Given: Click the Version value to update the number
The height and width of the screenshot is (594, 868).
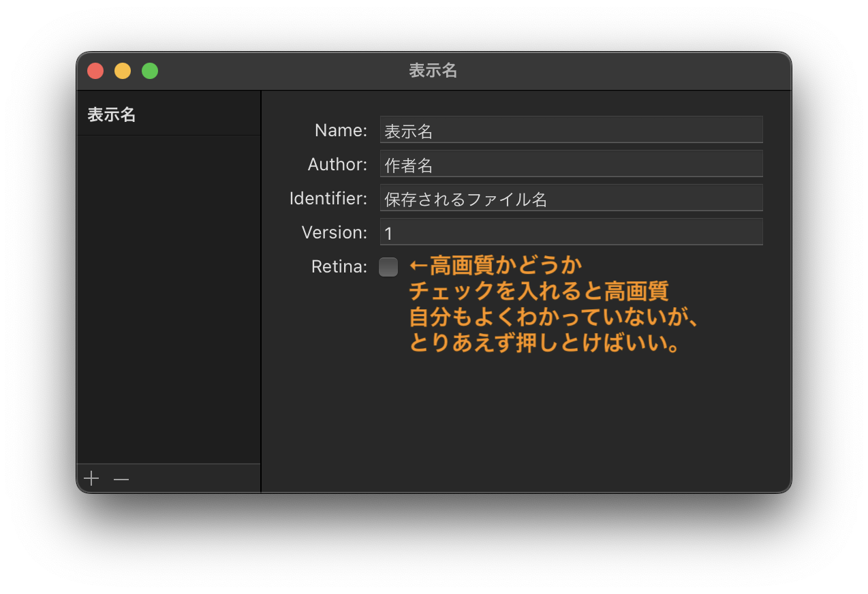Looking at the screenshot, I should [x=571, y=232].
